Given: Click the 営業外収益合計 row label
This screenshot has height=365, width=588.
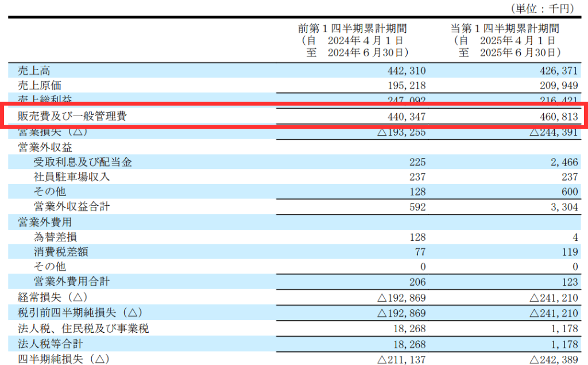Looking at the screenshot, I should 72,207.
